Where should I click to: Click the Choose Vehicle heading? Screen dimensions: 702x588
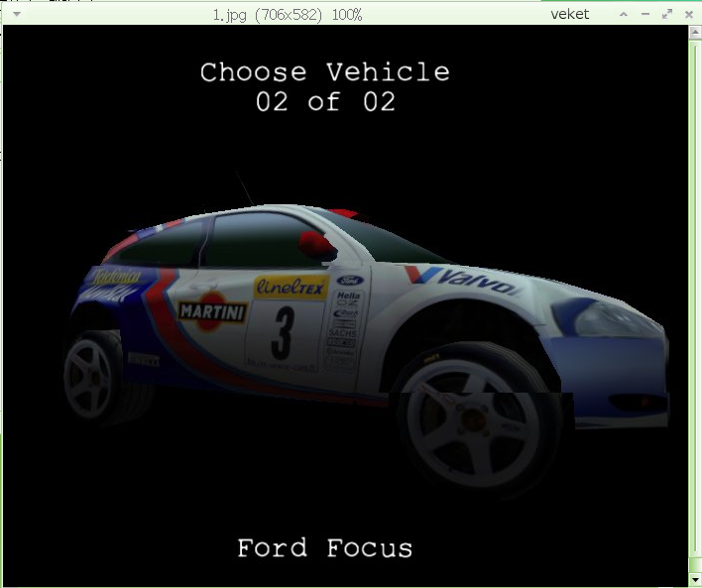pyautogui.click(x=325, y=72)
